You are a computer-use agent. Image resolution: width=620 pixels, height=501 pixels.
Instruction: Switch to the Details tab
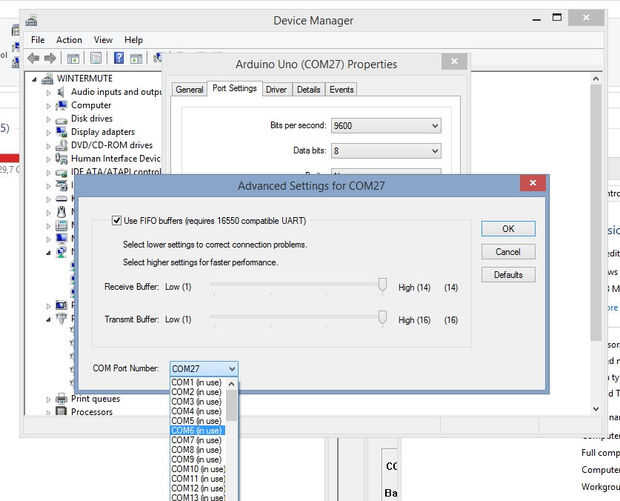[x=308, y=90]
